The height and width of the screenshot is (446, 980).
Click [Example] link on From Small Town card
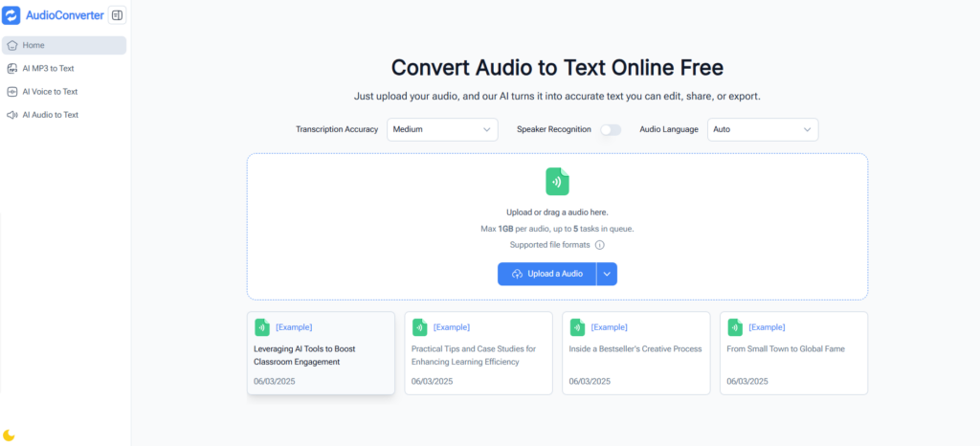point(767,327)
